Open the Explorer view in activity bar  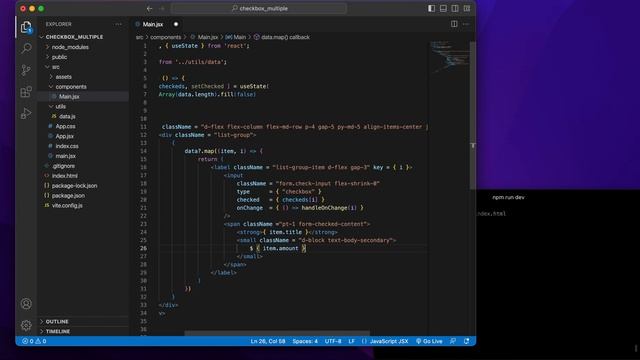[26, 27]
